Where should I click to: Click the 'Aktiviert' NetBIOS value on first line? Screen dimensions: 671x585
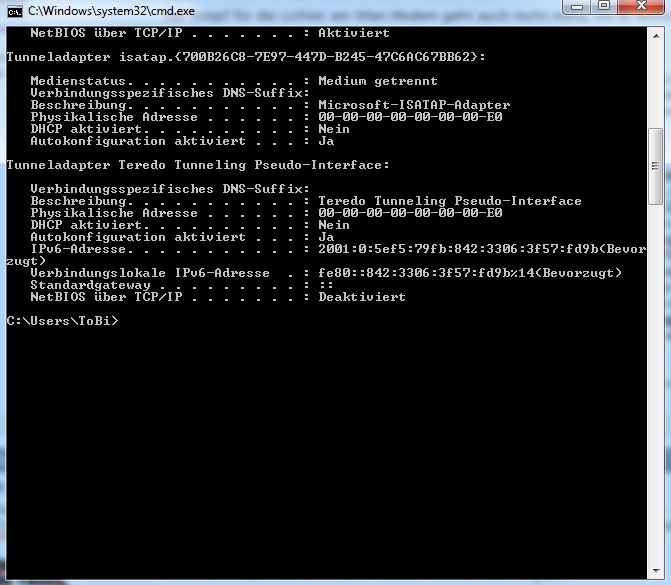click(354, 33)
